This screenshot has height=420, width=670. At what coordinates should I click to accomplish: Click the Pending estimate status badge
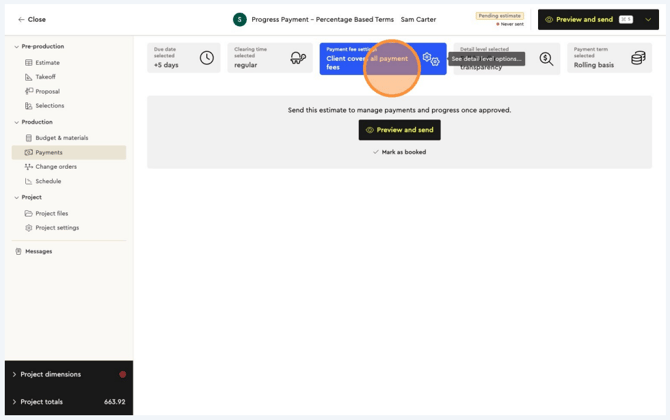(x=499, y=16)
